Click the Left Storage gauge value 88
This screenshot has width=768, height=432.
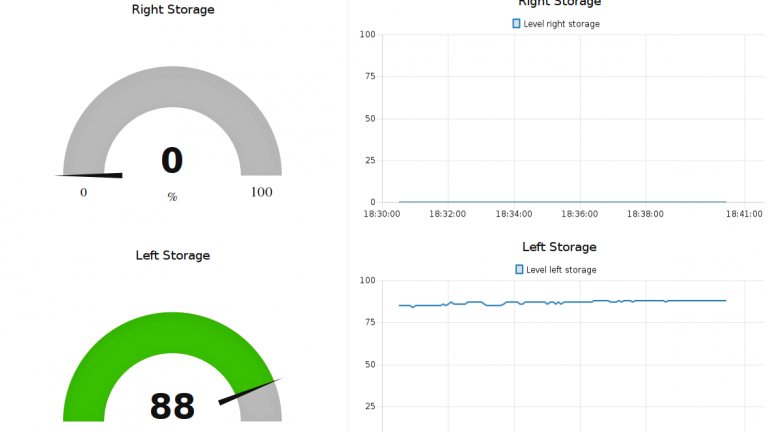tap(172, 406)
